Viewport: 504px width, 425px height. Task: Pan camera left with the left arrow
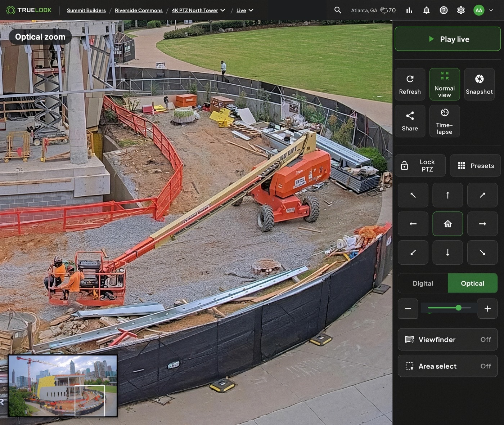pos(413,224)
